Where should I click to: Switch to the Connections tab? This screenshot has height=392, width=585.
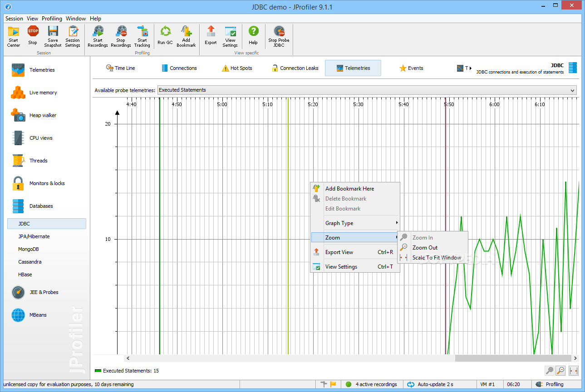click(x=179, y=68)
